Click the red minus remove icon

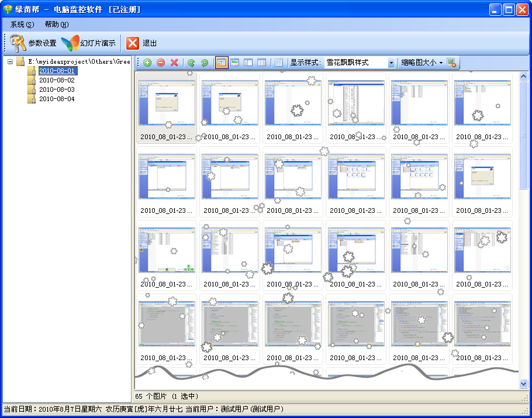[x=161, y=63]
